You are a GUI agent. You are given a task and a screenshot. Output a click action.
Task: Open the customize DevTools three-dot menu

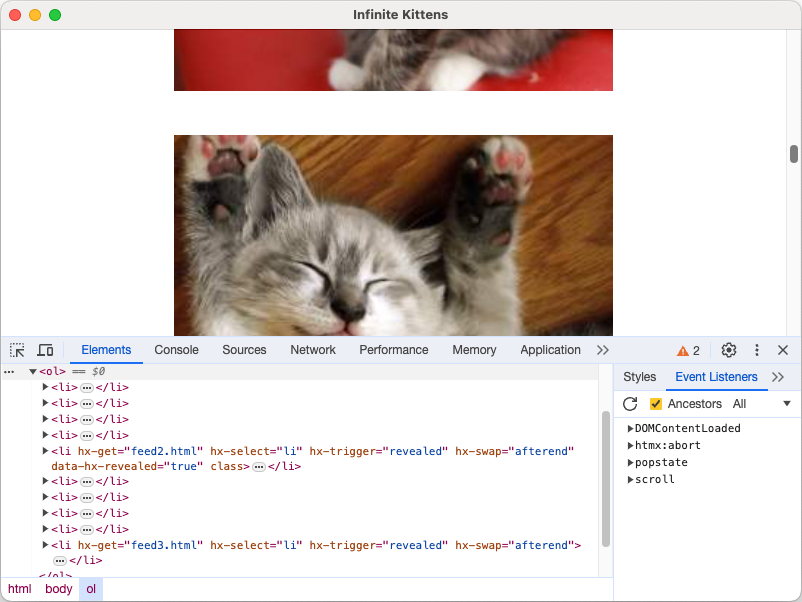tap(756, 350)
